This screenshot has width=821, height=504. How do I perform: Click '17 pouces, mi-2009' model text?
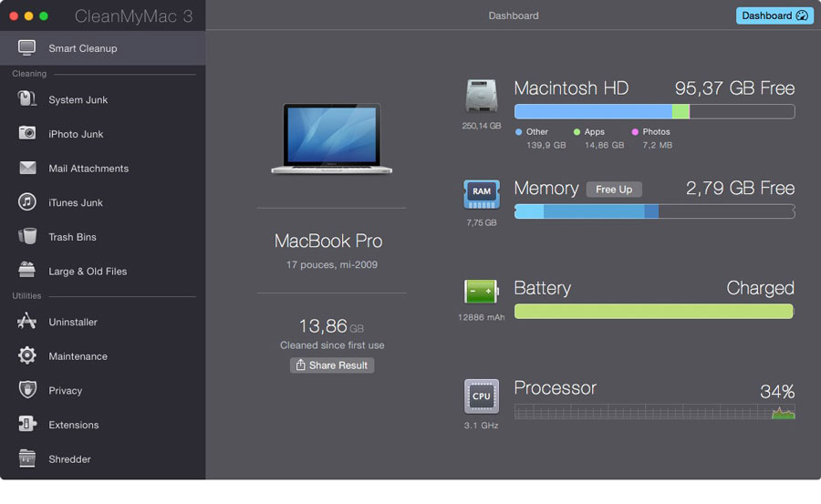(x=331, y=265)
